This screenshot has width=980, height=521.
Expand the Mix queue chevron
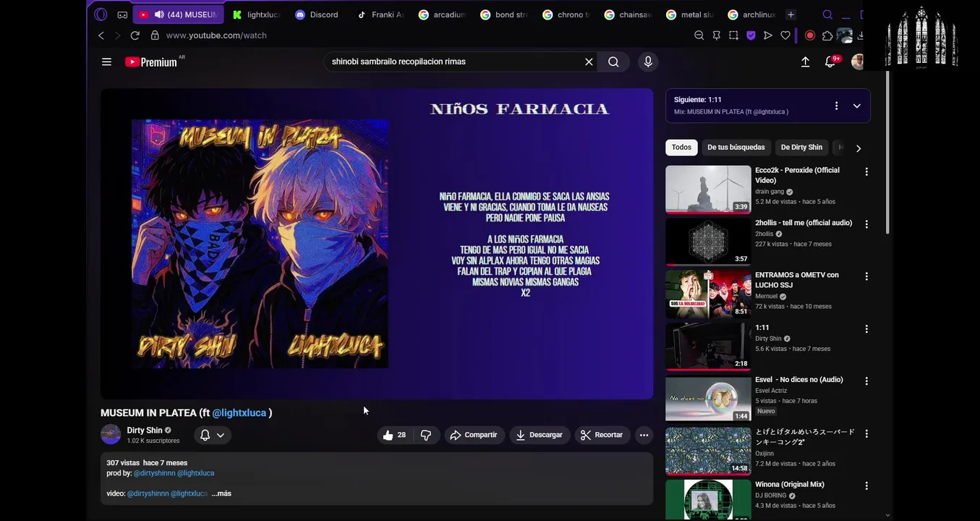pyautogui.click(x=856, y=106)
